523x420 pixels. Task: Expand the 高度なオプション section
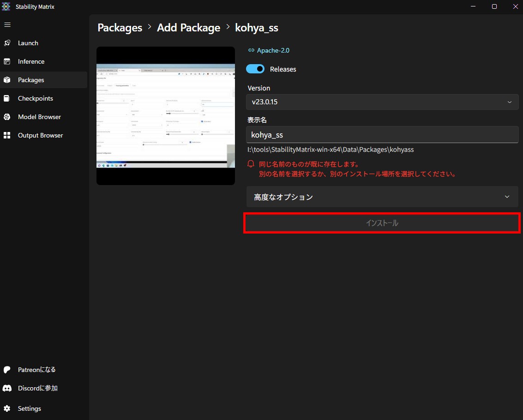coord(382,197)
